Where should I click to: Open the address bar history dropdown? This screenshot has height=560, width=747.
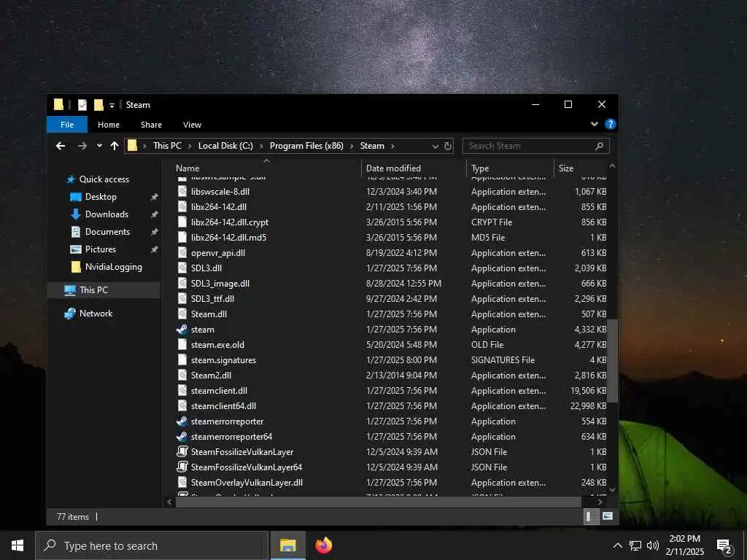click(x=435, y=147)
